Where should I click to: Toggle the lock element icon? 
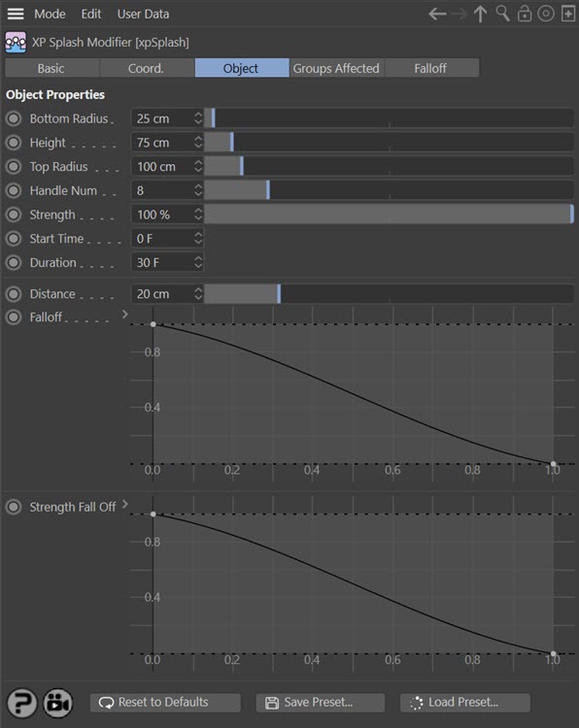pos(525,14)
